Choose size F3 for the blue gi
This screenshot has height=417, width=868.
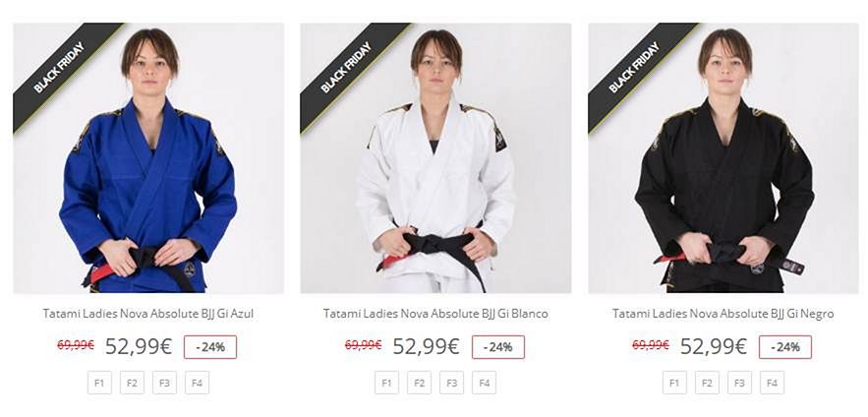tap(164, 383)
